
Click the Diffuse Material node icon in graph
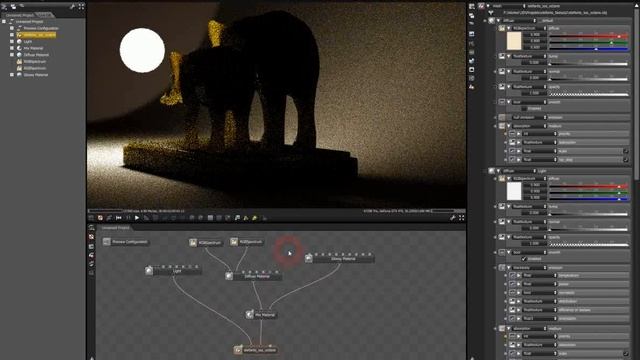tap(229, 276)
